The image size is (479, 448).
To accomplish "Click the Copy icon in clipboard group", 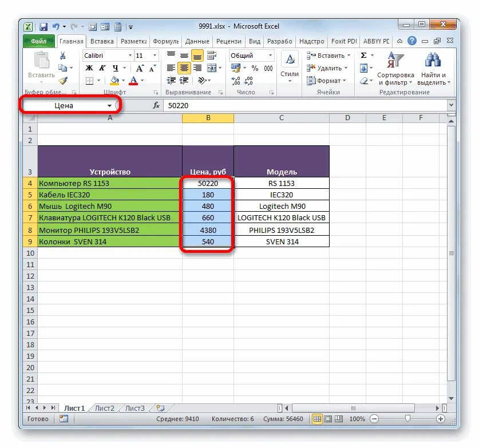I will [62, 68].
